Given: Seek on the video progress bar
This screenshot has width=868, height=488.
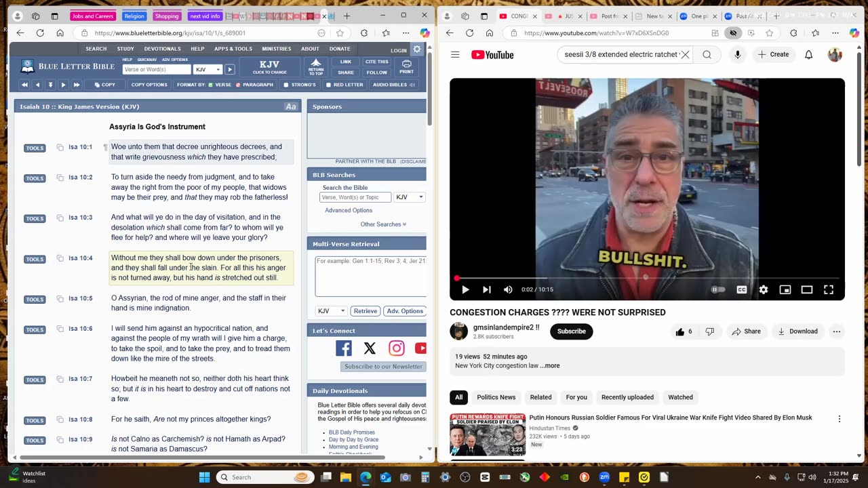Looking at the screenshot, I should (647, 278).
